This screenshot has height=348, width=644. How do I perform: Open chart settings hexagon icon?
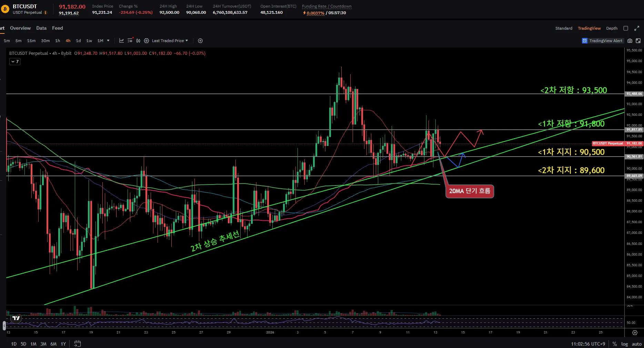tap(147, 41)
